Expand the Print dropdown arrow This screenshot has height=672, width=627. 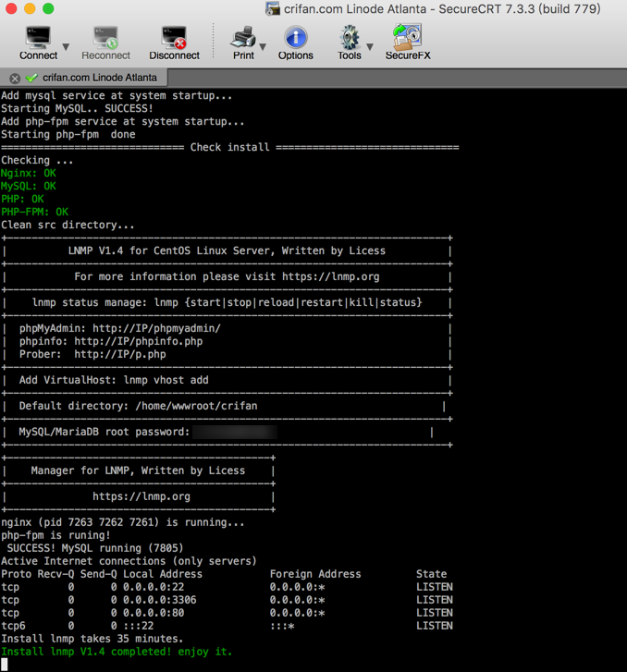[263, 46]
